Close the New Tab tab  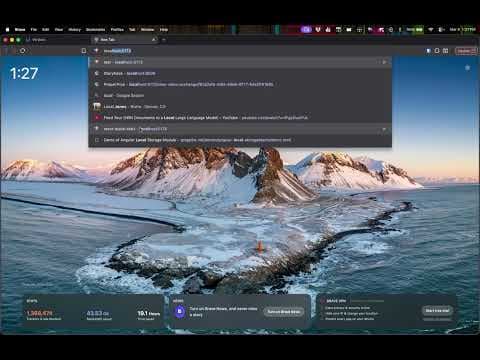coord(154,40)
